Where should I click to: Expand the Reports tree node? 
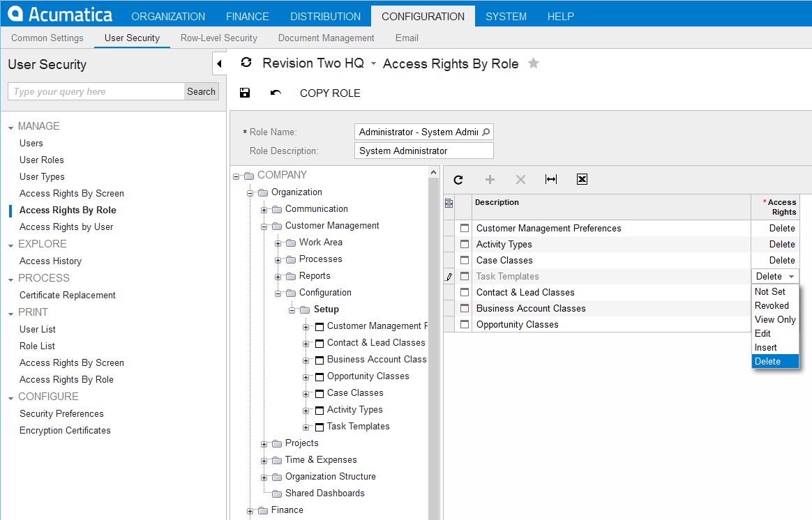278,277
